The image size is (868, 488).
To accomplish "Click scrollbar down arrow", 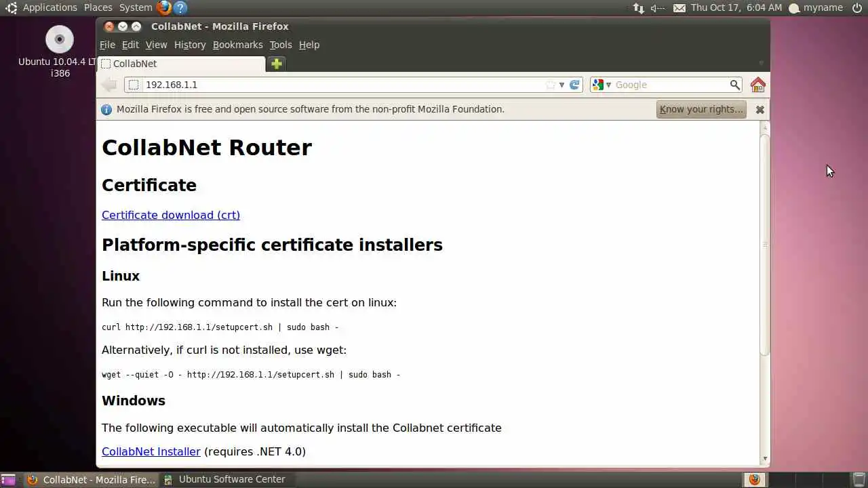I will pyautogui.click(x=765, y=459).
